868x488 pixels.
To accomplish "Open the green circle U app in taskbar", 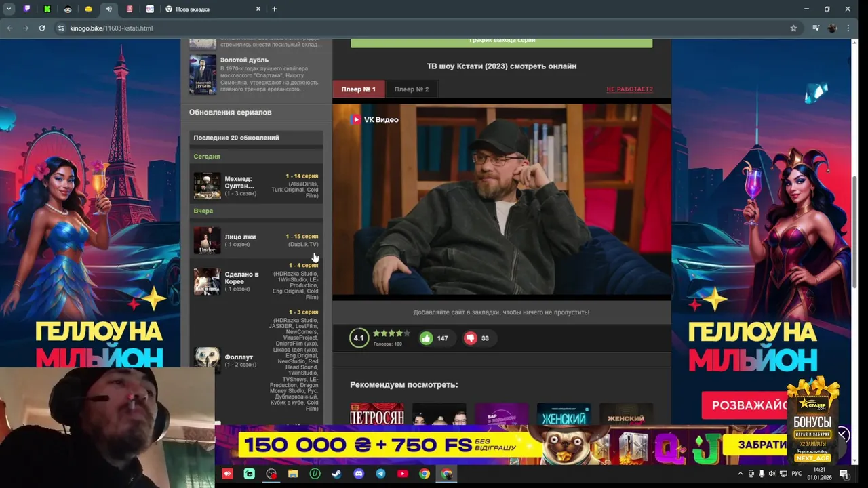I will coord(315,474).
